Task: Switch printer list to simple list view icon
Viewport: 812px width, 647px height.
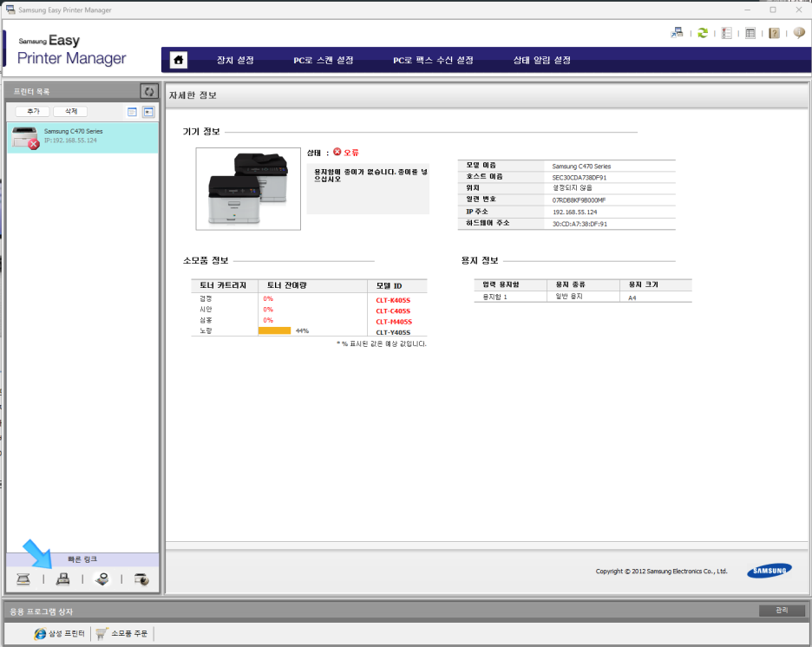Action: 132,112
